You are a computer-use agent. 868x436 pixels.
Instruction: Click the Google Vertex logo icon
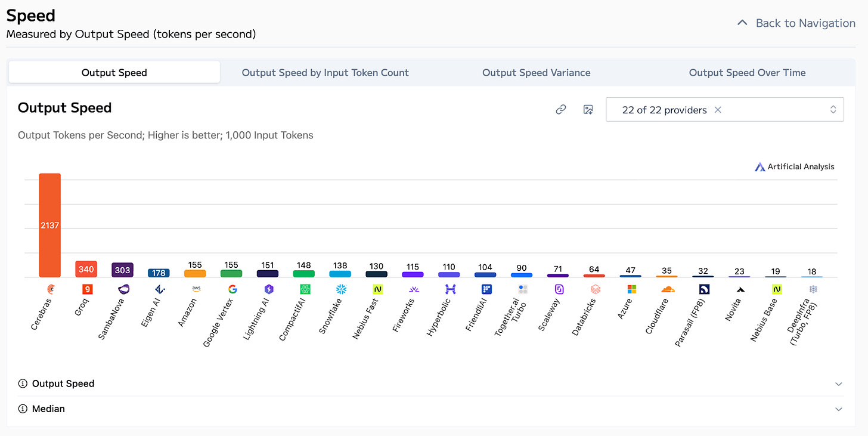(x=232, y=289)
